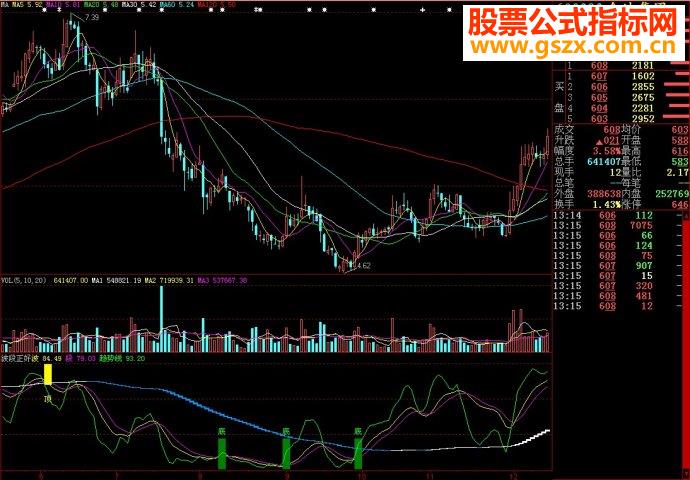Click the volume MA1 548821.19 value

click(x=117, y=280)
